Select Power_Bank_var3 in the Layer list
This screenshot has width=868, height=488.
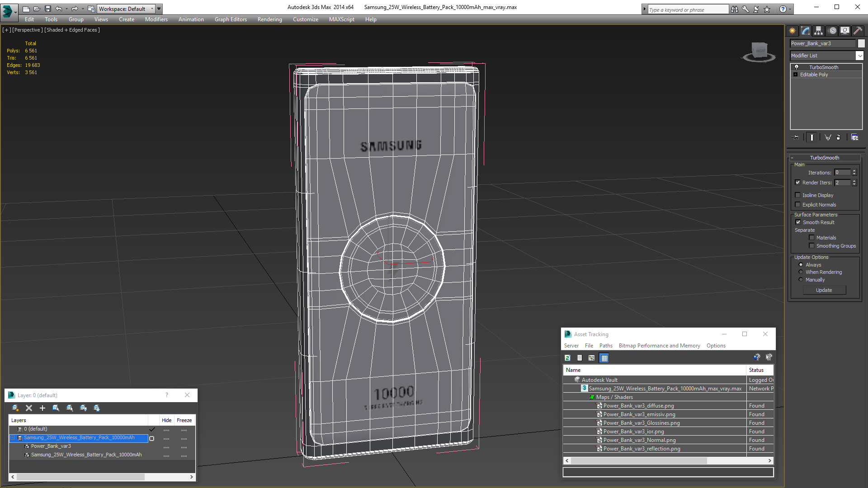click(x=51, y=446)
